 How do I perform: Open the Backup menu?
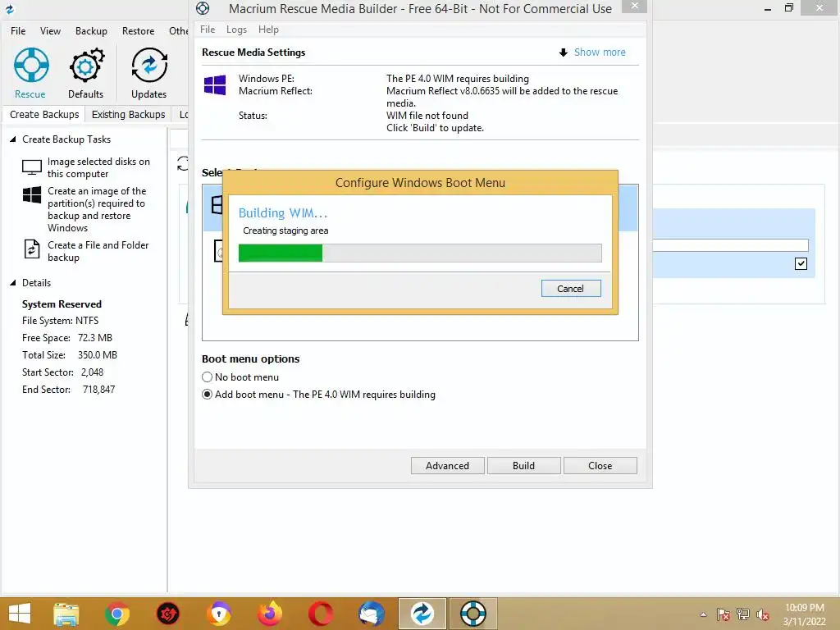click(x=91, y=31)
